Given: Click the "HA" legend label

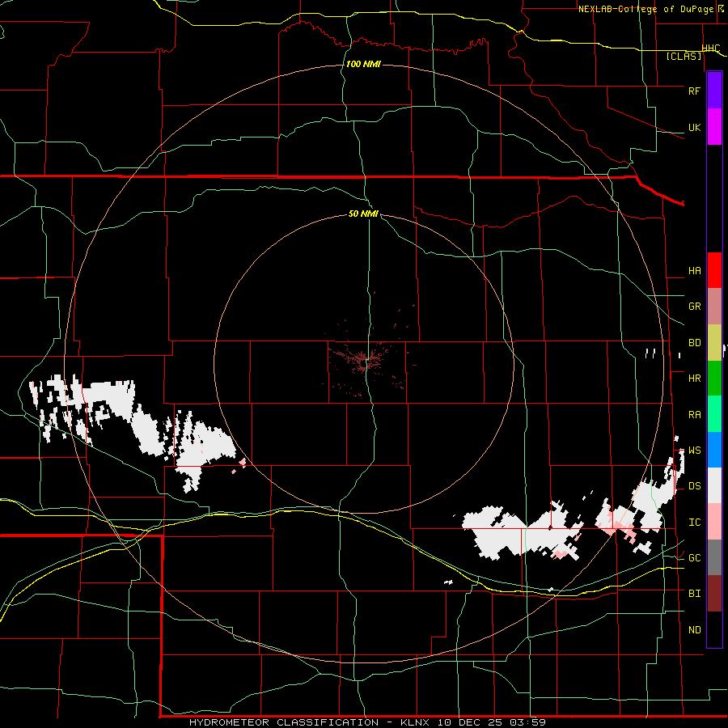Looking at the screenshot, I should pyautogui.click(x=695, y=271).
